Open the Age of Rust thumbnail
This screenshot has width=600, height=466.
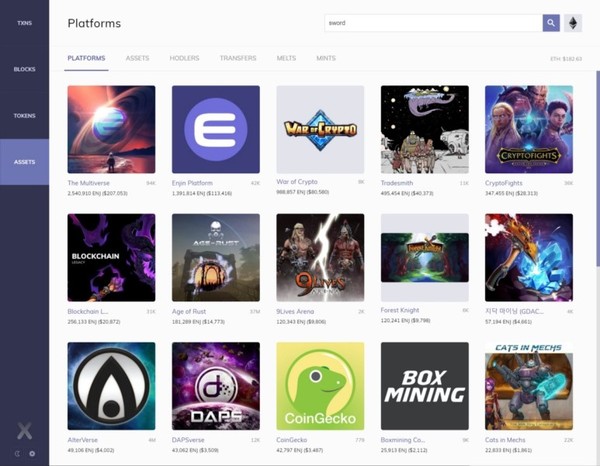click(x=216, y=257)
